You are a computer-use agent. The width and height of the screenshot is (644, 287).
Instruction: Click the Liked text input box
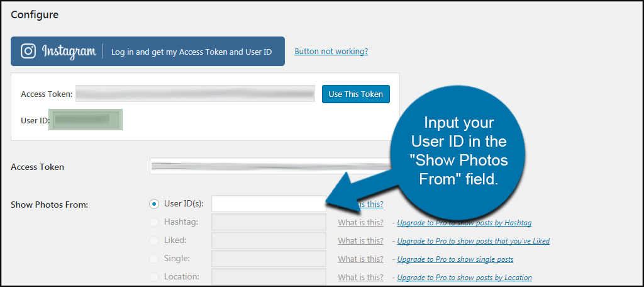(x=269, y=240)
